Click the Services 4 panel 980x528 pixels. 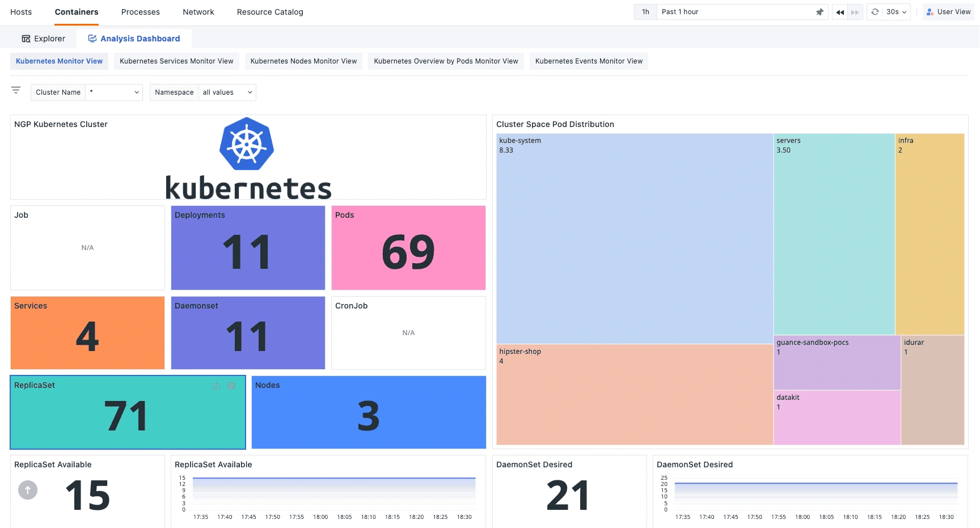pyautogui.click(x=87, y=333)
